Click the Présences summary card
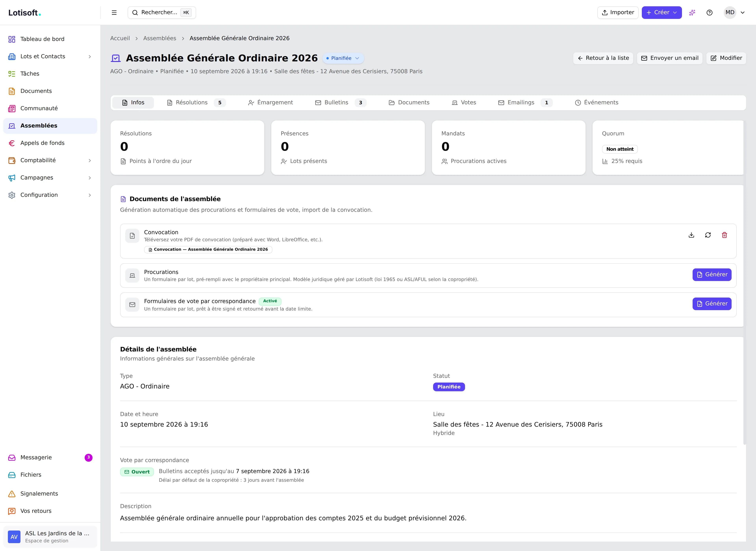Viewport: 756px width, 551px height. point(348,148)
